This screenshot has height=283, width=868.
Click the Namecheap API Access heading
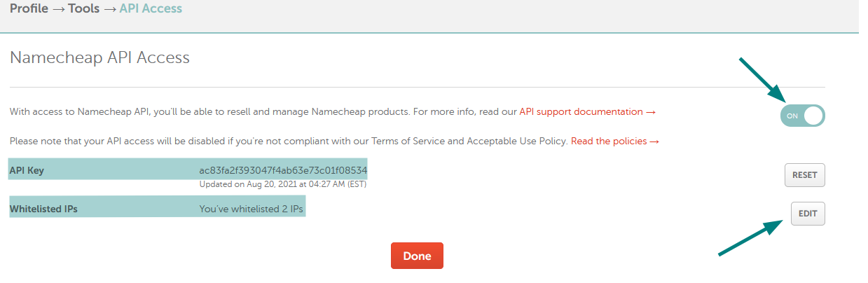(99, 57)
